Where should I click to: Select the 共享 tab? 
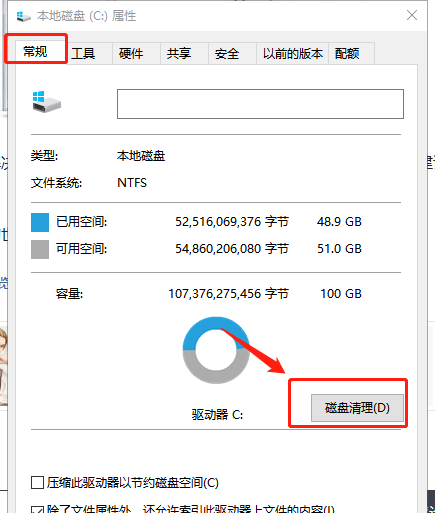tap(184, 53)
